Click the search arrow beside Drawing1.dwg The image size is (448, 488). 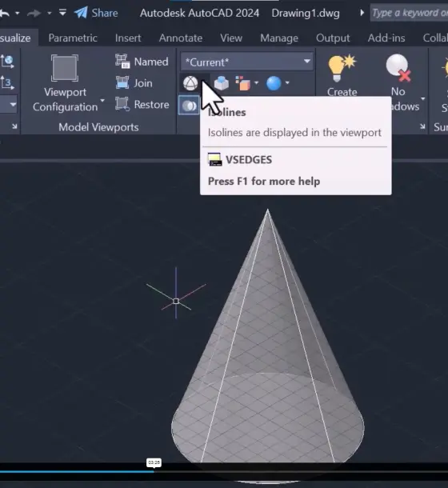[362, 13]
